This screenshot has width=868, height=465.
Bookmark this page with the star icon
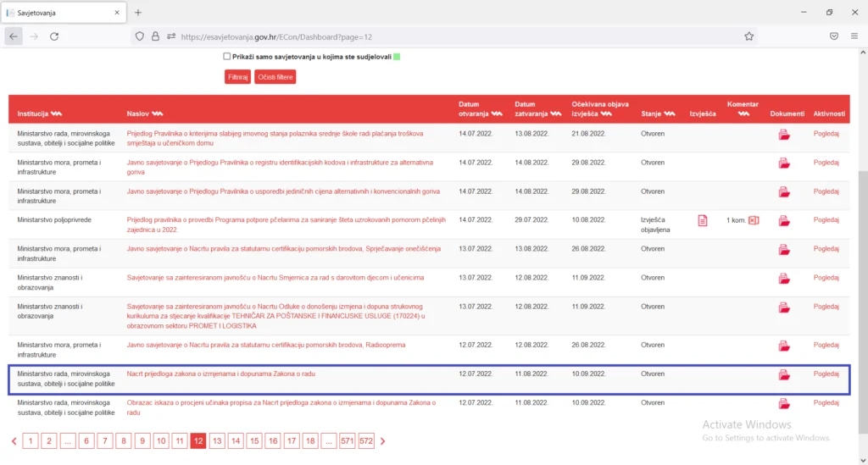(749, 36)
